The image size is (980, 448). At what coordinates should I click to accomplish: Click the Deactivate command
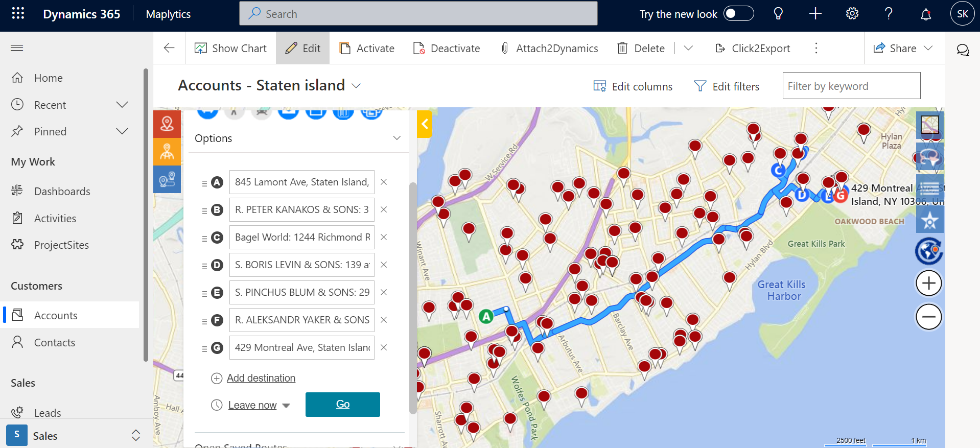pos(447,48)
